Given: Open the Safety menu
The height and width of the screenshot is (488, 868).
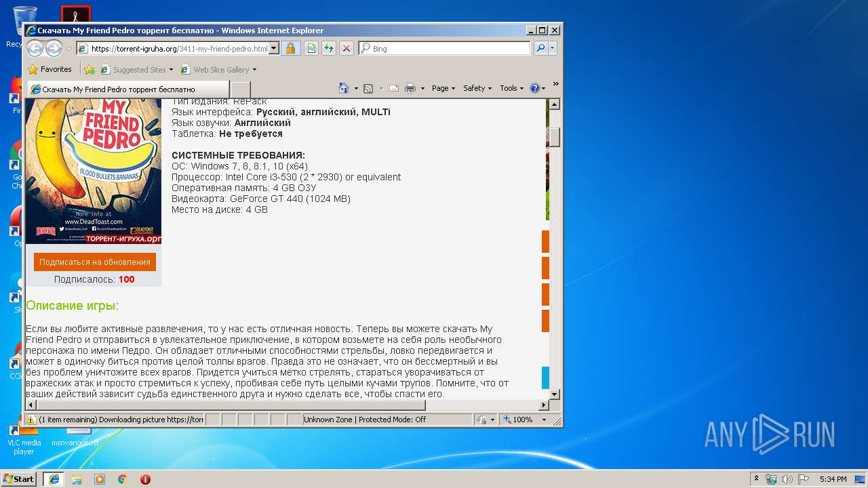Looking at the screenshot, I should click(x=478, y=88).
